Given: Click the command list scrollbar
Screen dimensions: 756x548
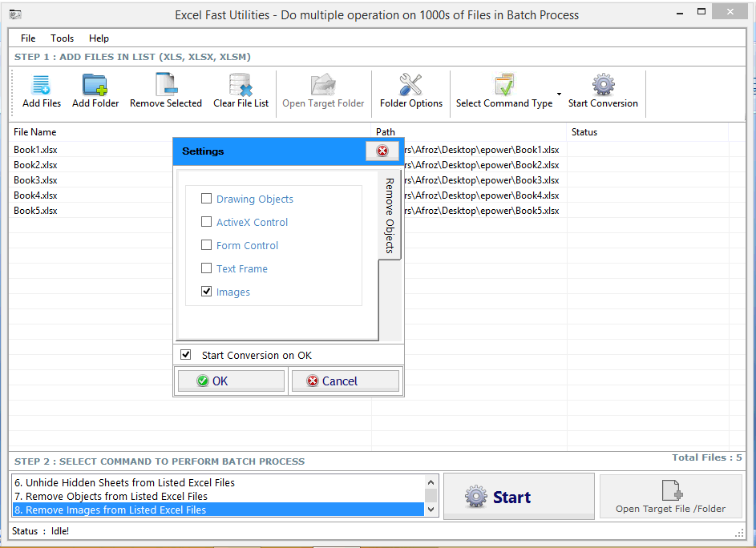Looking at the screenshot, I should pos(431,494).
